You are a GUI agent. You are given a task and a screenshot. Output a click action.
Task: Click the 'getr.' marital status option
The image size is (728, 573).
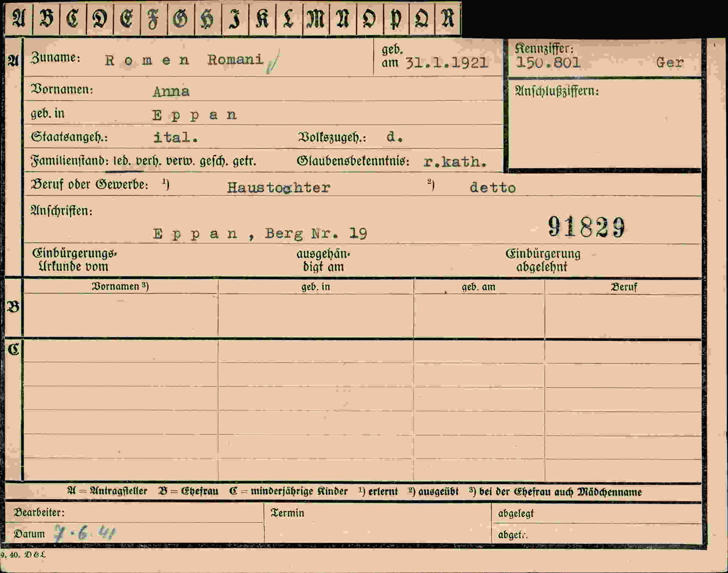point(244,161)
